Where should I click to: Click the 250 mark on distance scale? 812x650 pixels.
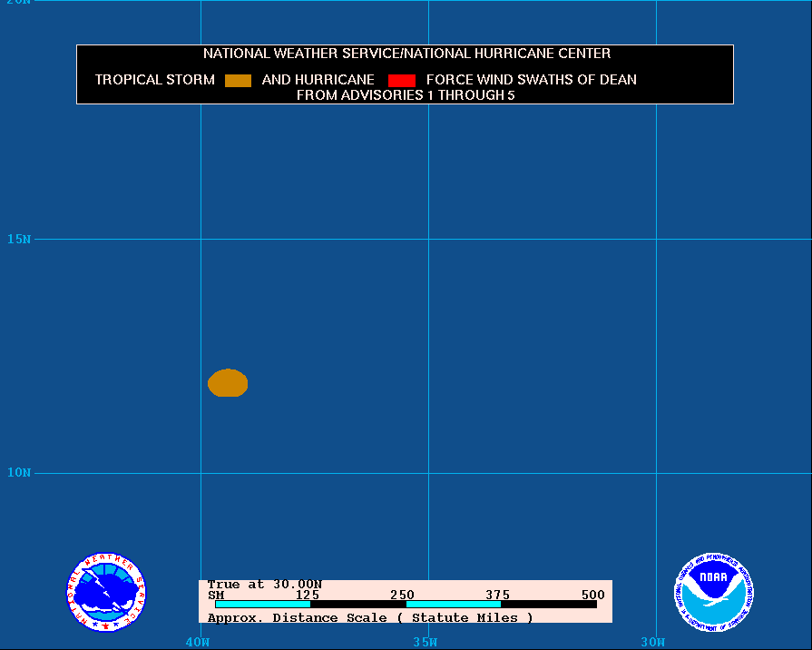[x=403, y=595]
